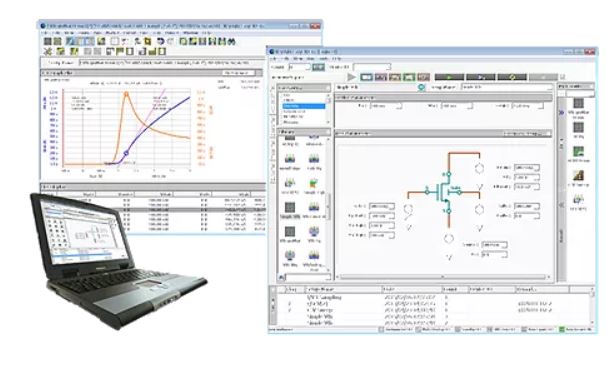This screenshot has width=616, height=368.
Task: Click the green and orange library icon
Action: click(314, 183)
